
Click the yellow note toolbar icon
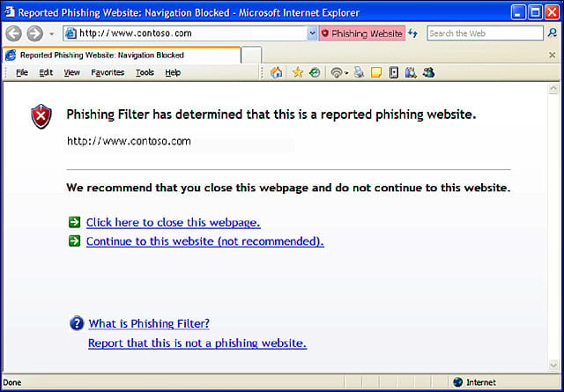pos(376,73)
